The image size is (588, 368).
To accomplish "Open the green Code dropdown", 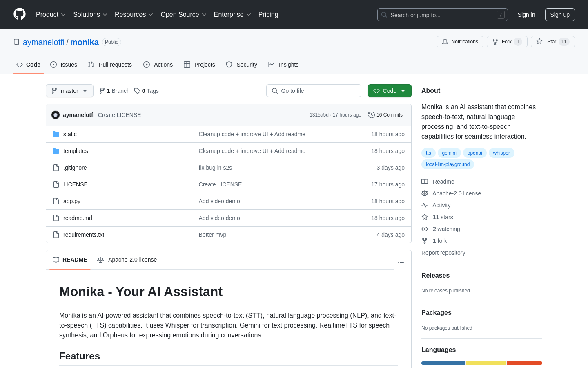I will pyautogui.click(x=390, y=91).
